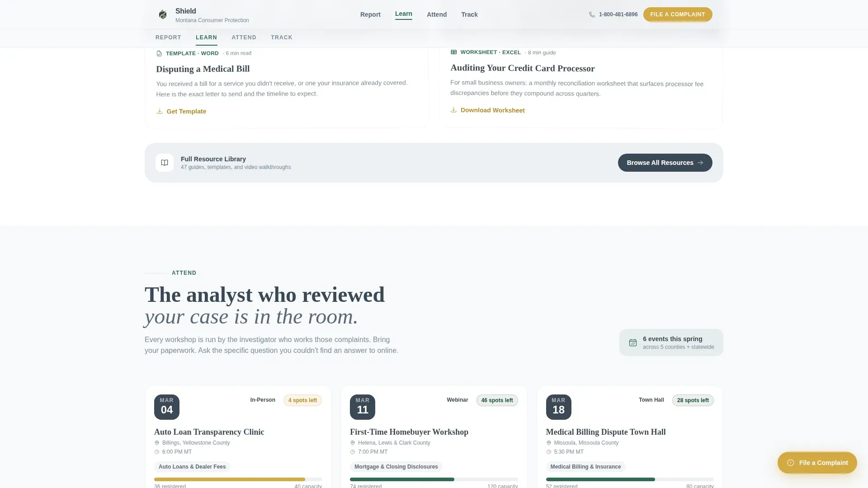868x488 pixels.
Task: Click the Montana Consumer Protection subtitle
Action: [x=212, y=20]
